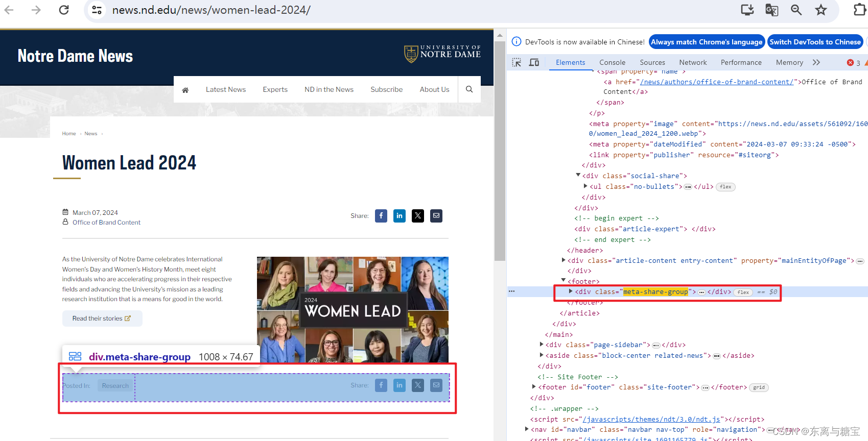Switch to the Elements tab
This screenshot has height=441, width=868.
click(x=571, y=62)
